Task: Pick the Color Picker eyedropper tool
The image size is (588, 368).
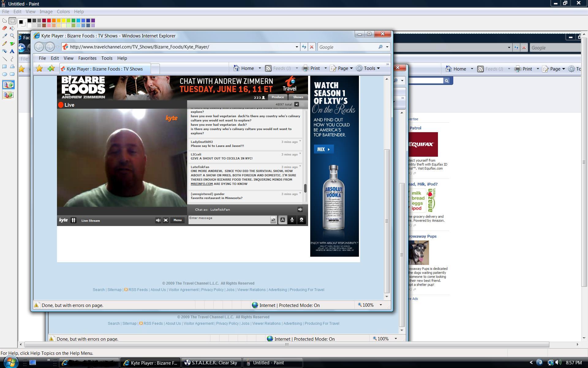Action: click(x=5, y=36)
